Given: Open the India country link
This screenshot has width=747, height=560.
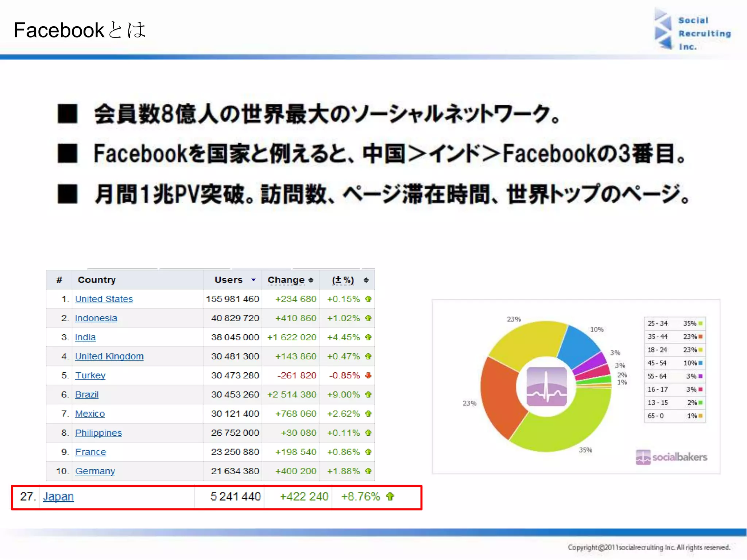Looking at the screenshot, I should (x=85, y=337).
